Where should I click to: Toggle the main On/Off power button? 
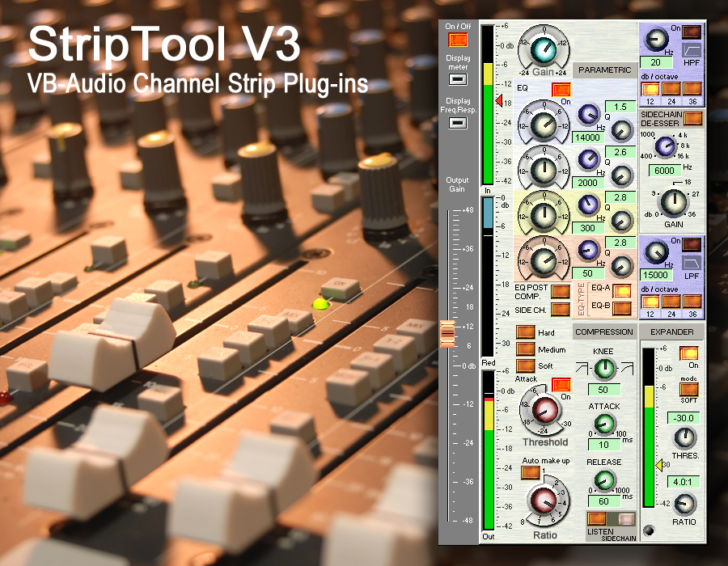coord(457,40)
